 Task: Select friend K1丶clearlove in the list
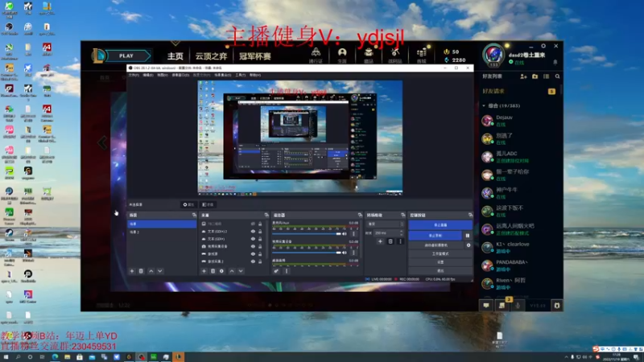coord(519,247)
